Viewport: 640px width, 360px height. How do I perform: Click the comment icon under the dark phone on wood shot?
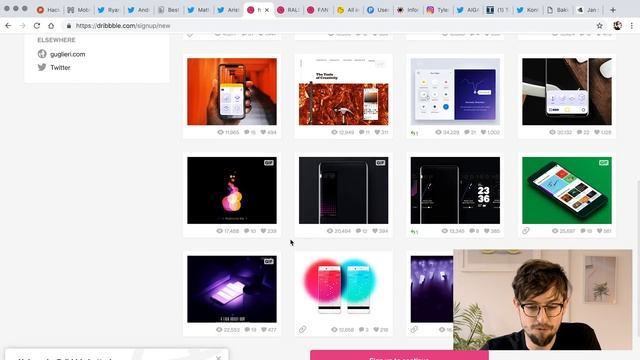click(x=579, y=132)
